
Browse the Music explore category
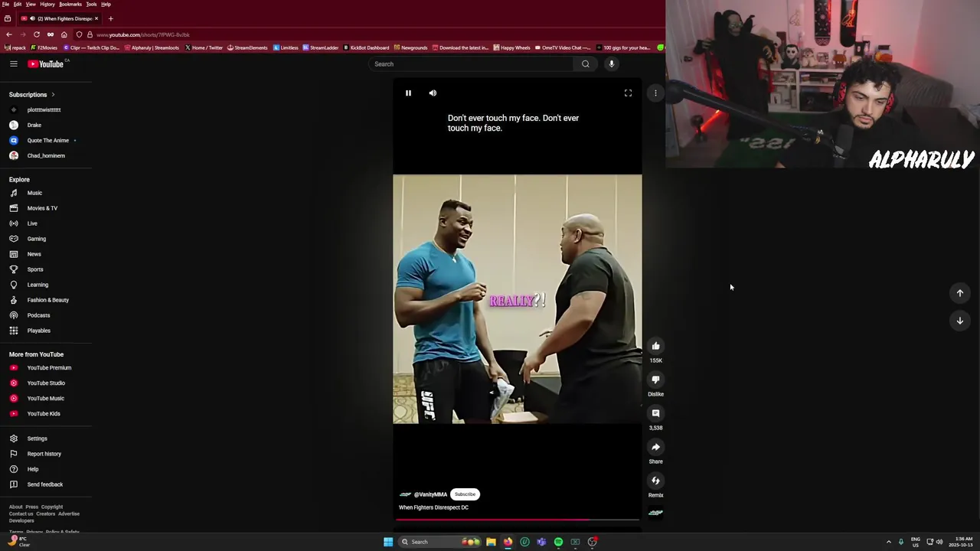click(x=34, y=193)
